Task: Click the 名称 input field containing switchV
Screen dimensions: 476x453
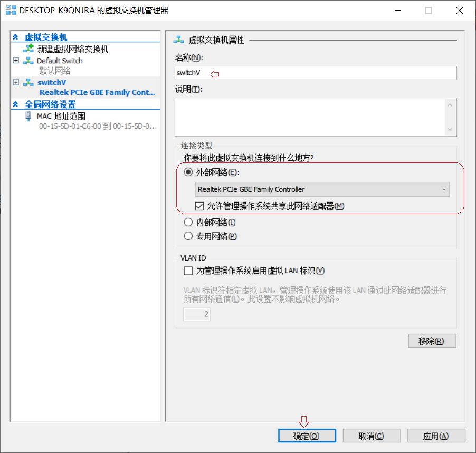Action: (x=316, y=73)
